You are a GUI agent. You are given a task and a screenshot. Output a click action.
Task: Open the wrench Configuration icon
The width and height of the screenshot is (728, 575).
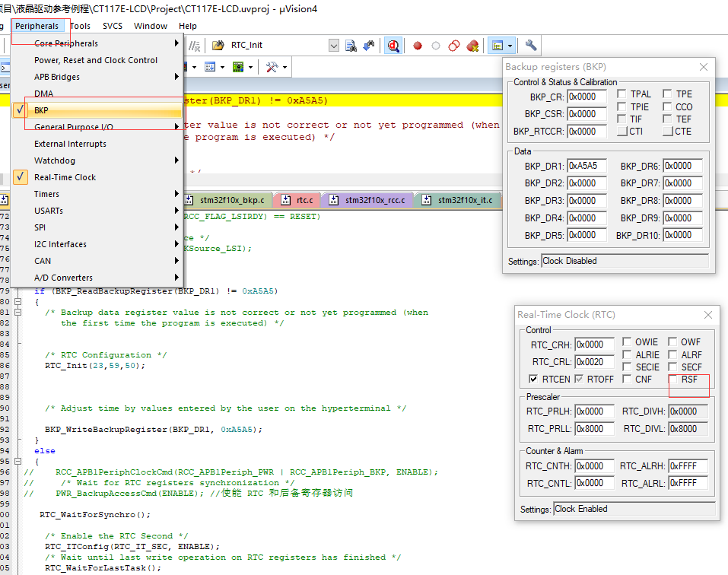(531, 46)
